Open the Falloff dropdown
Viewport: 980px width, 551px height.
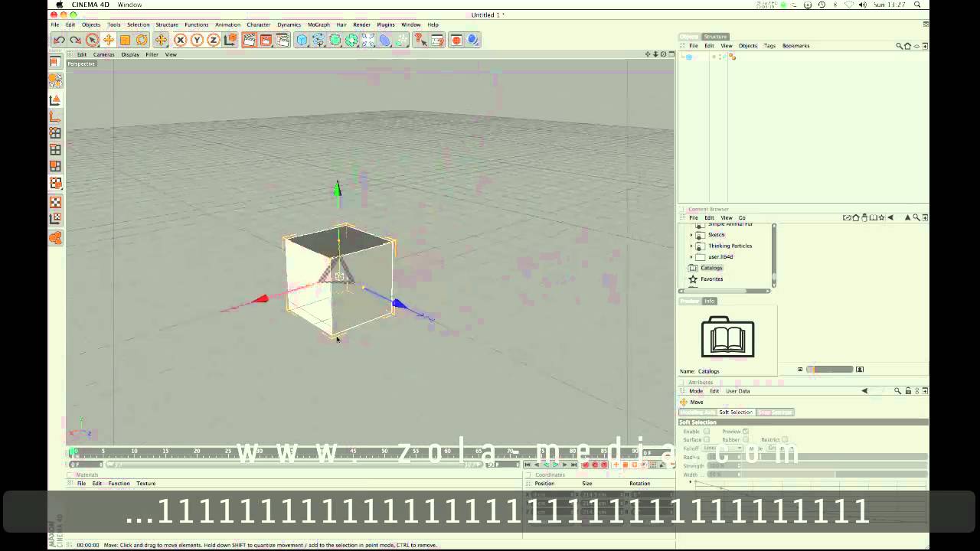[723, 448]
